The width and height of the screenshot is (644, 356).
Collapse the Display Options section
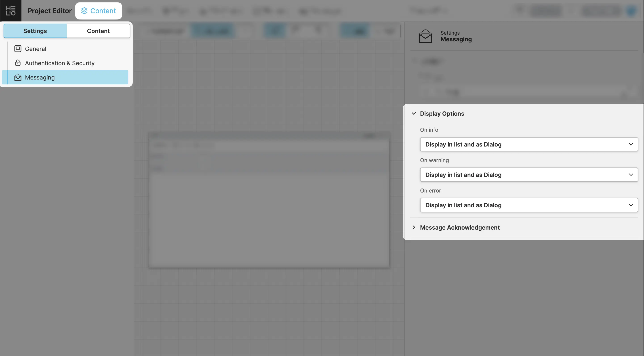[414, 114]
